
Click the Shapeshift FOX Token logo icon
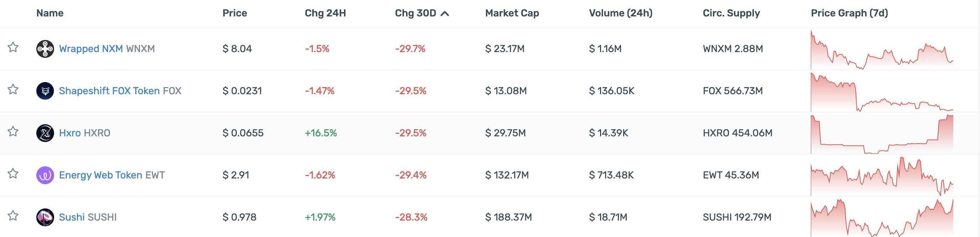[x=45, y=91]
